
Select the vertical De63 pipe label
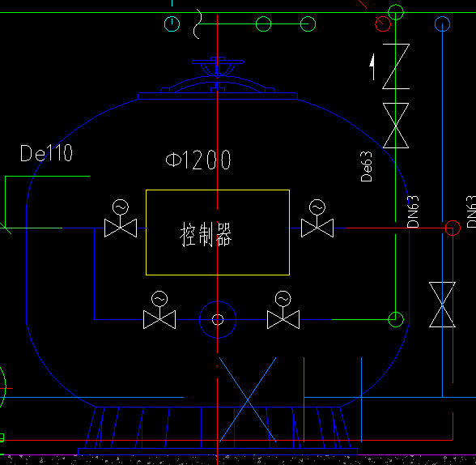click(x=366, y=166)
